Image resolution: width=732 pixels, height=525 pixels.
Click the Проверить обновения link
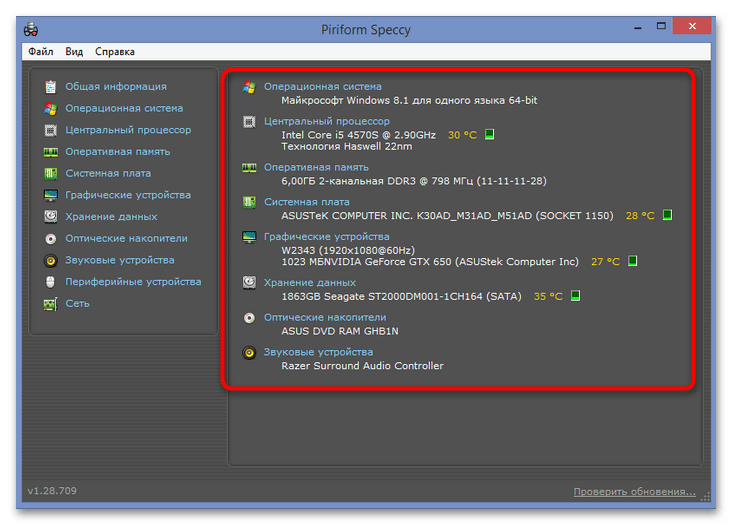634,492
